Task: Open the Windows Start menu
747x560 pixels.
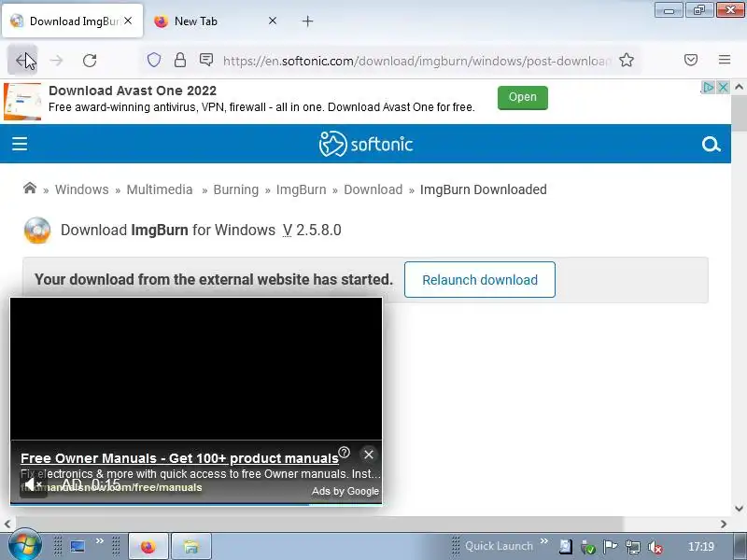Action: coord(24,545)
